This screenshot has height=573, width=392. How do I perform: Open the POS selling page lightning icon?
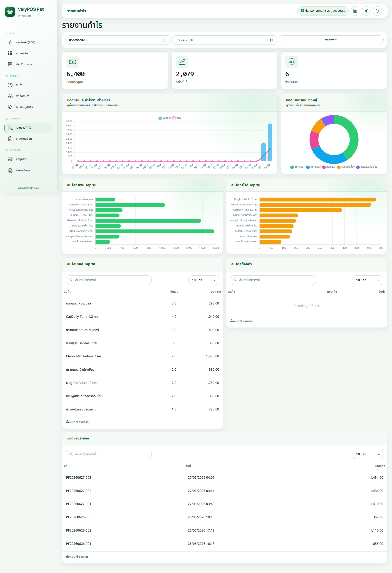pos(10,42)
